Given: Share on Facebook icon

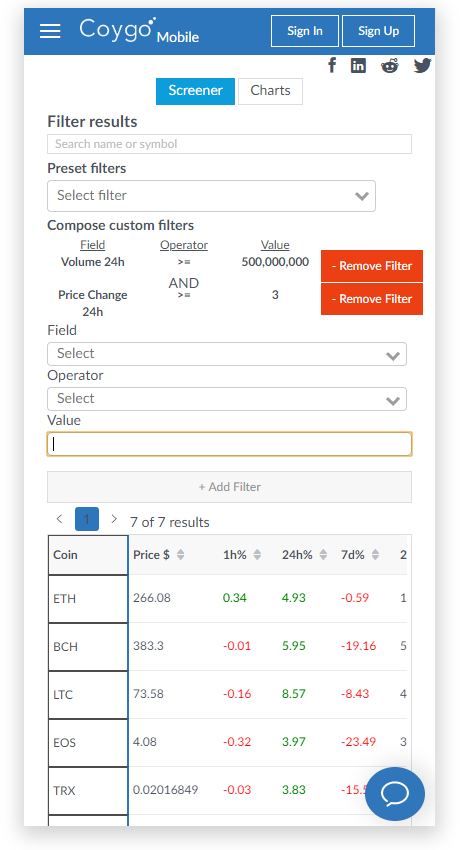Looking at the screenshot, I should coord(332,66).
